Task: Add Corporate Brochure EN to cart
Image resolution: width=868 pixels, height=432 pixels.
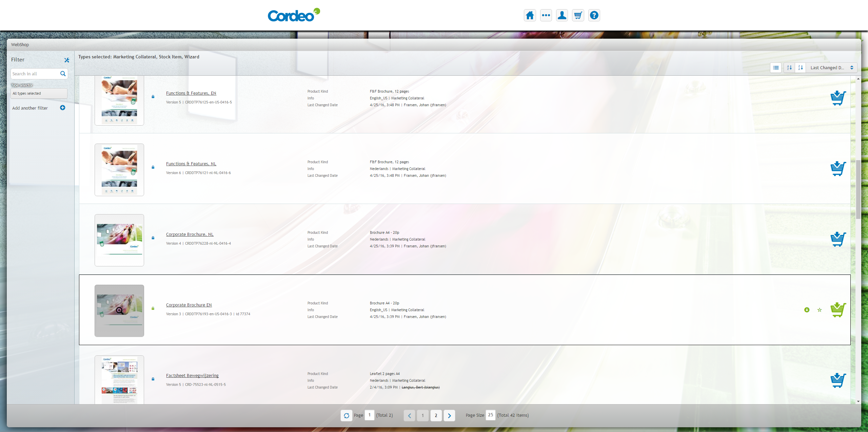Action: click(x=838, y=310)
